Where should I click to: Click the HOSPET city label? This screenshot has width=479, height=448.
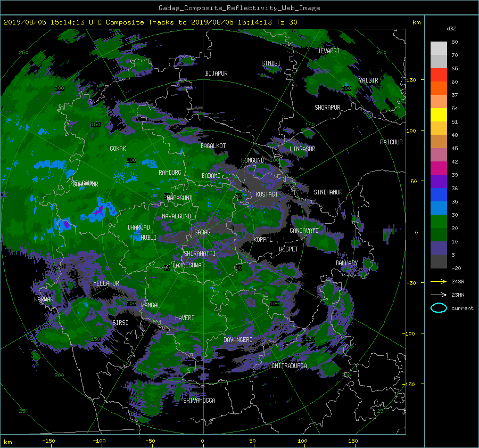288,249
